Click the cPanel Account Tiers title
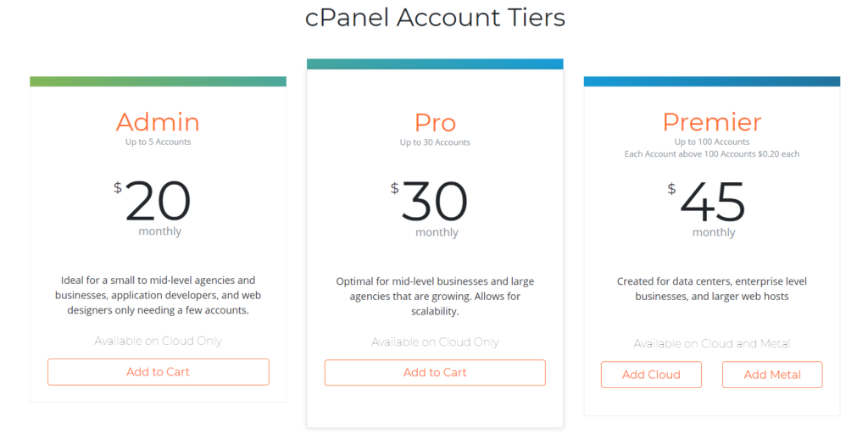 click(x=435, y=17)
